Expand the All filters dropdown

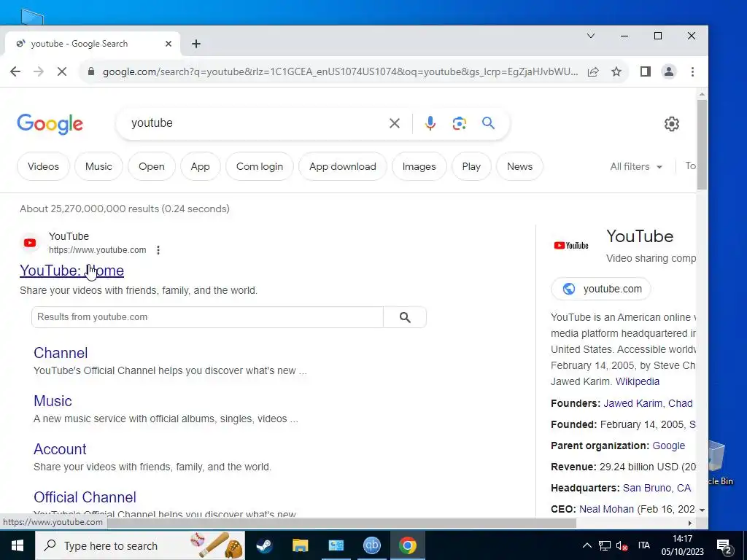click(x=636, y=166)
